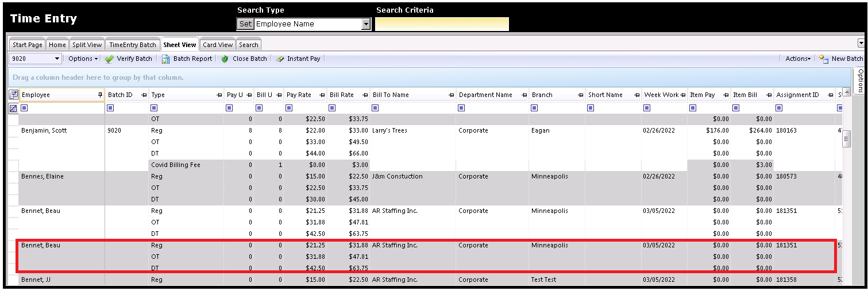Create a New Batch
The height and width of the screenshot is (291, 868).
[842, 59]
